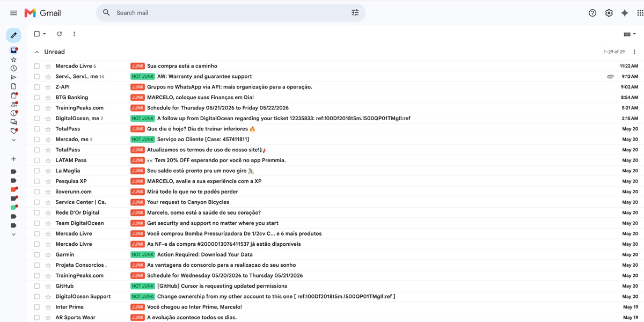Image resolution: width=644 pixels, height=322 pixels.
Task: Click 'Unread' section heading text
Action: click(x=54, y=52)
